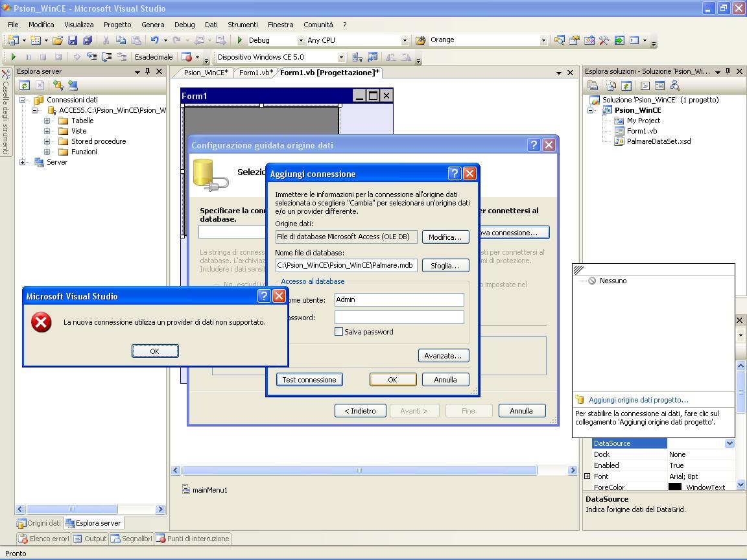Click the Cut scissors icon

pyautogui.click(x=106, y=40)
